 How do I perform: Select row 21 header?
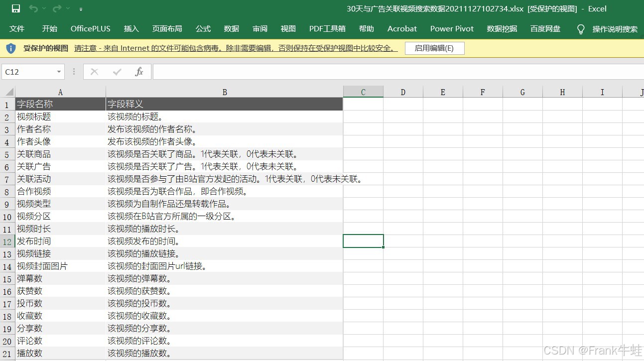7,354
